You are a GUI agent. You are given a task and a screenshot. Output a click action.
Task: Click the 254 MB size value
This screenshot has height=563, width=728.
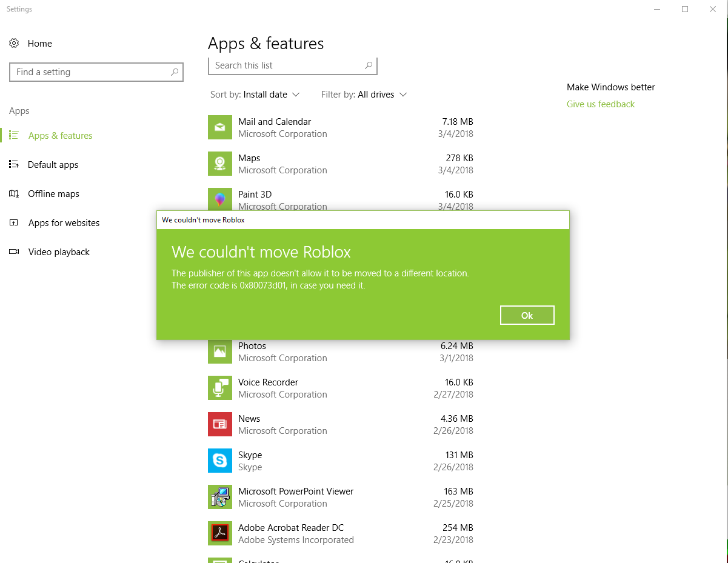click(x=459, y=528)
